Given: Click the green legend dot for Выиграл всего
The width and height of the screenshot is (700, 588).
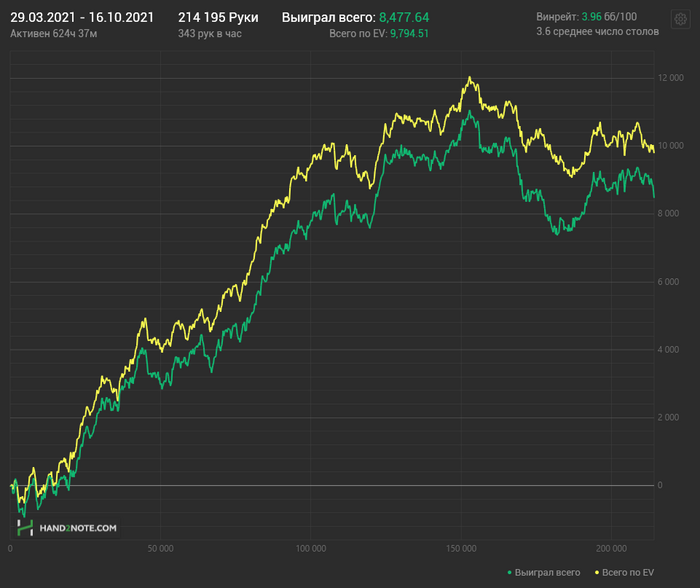Looking at the screenshot, I should coord(508,573).
